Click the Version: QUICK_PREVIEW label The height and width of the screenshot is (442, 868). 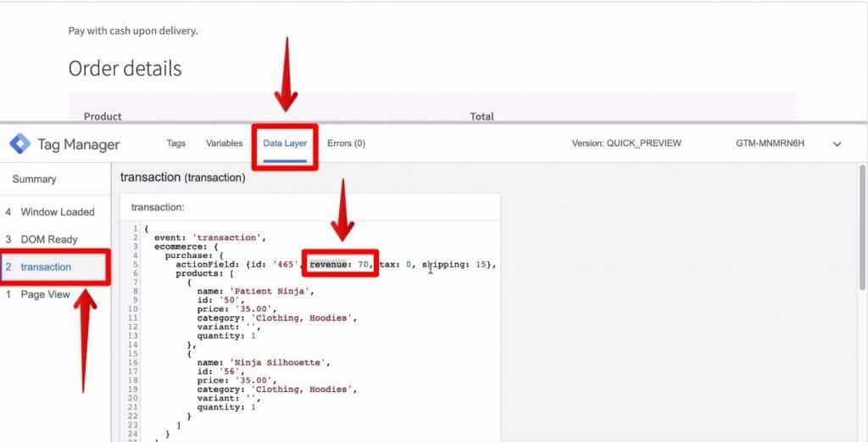tap(626, 143)
